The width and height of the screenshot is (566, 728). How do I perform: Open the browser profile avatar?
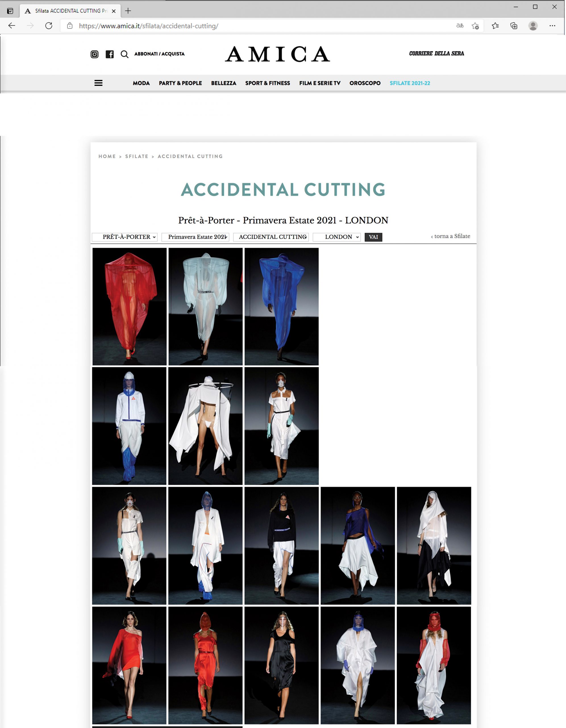pyautogui.click(x=533, y=26)
